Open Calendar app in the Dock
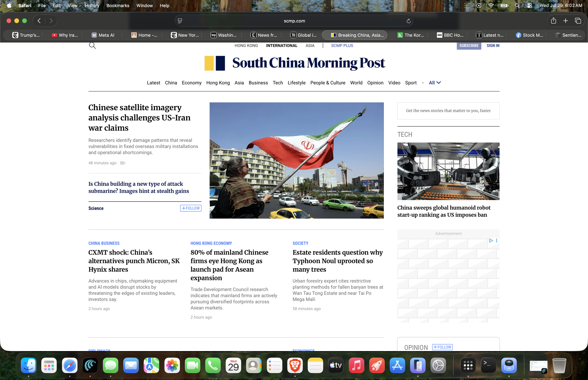 pos(233,365)
